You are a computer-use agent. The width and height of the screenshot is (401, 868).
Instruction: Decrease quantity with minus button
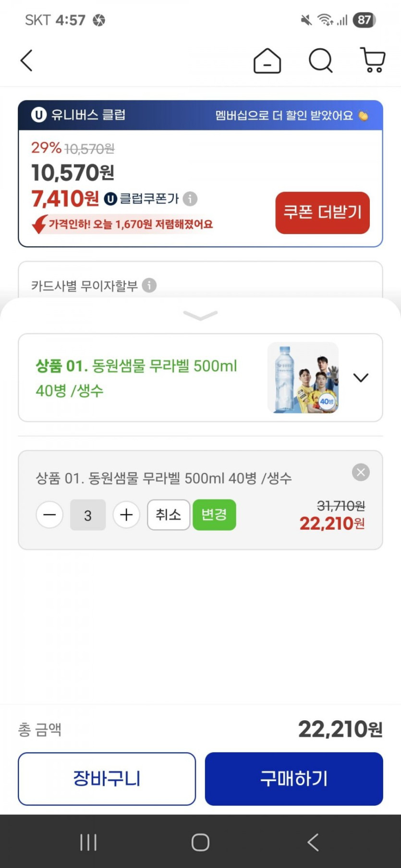pyautogui.click(x=49, y=515)
